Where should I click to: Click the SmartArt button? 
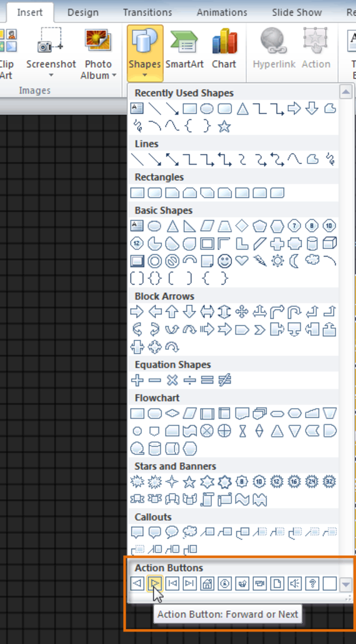pos(184,50)
